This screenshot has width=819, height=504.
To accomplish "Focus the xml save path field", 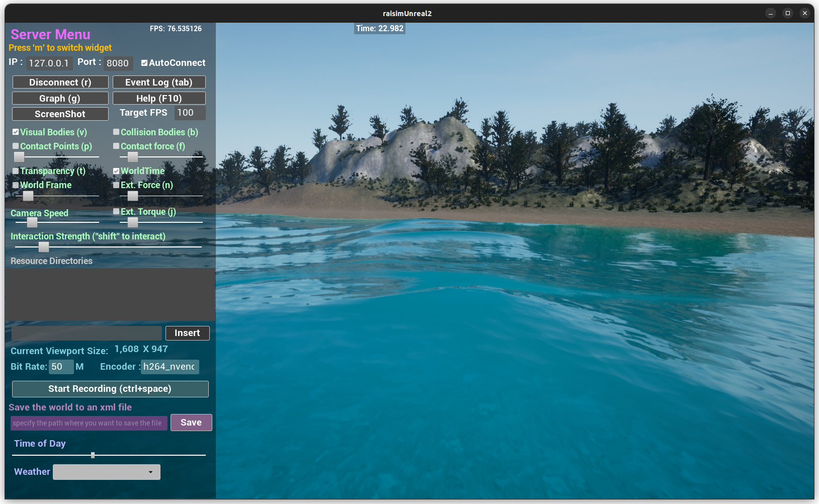I will tap(89, 423).
